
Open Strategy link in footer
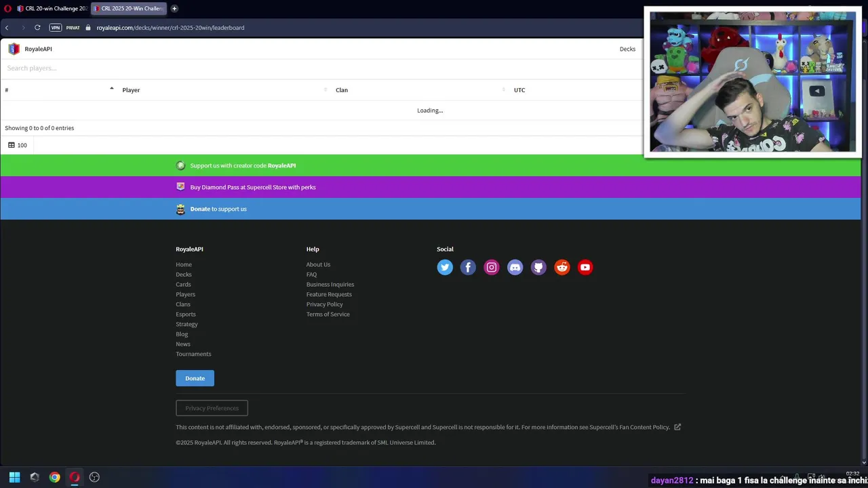click(x=186, y=324)
